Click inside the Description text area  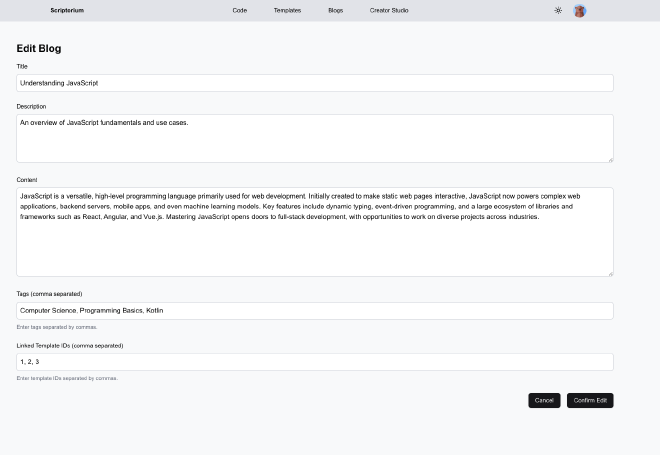[315, 138]
